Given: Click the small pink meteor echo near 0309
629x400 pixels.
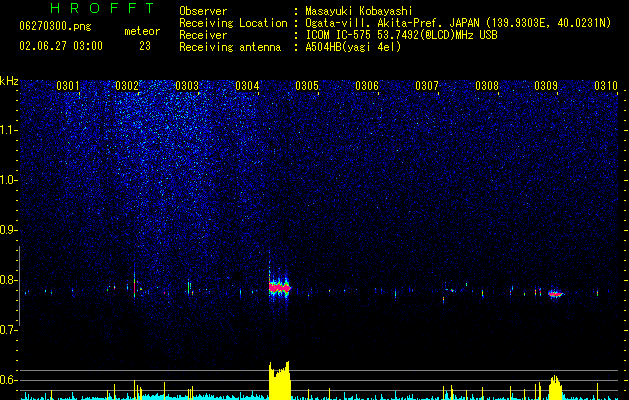Looking at the screenshot, I should point(556,294).
